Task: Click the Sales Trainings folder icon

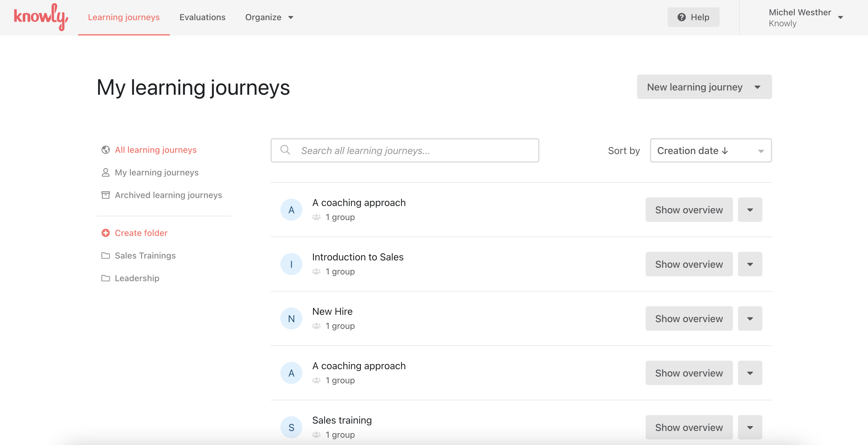Action: tap(105, 256)
